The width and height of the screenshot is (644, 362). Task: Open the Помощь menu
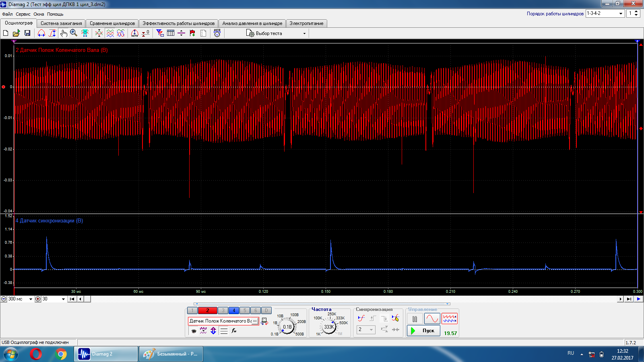coord(55,14)
